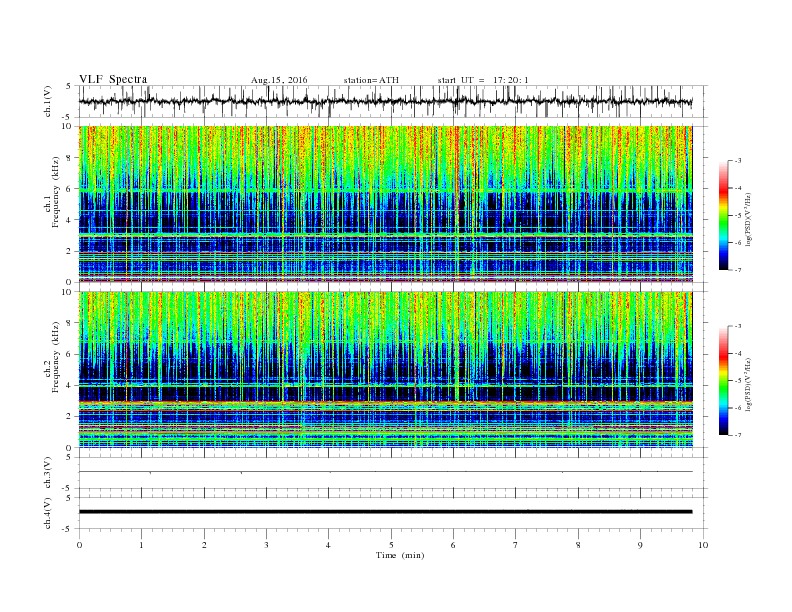Click the "4" kHz tick of ch.2 spectrogram
Screen dimensions: 792x612
click(69, 386)
